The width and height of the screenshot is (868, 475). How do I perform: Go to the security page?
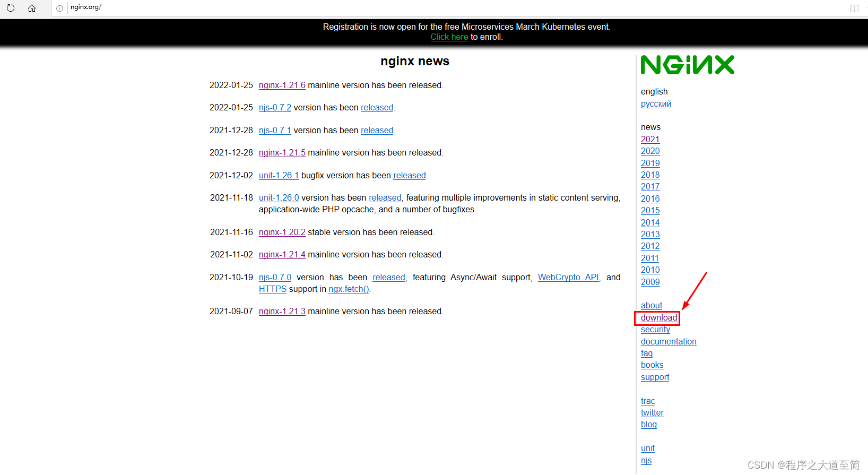point(655,330)
